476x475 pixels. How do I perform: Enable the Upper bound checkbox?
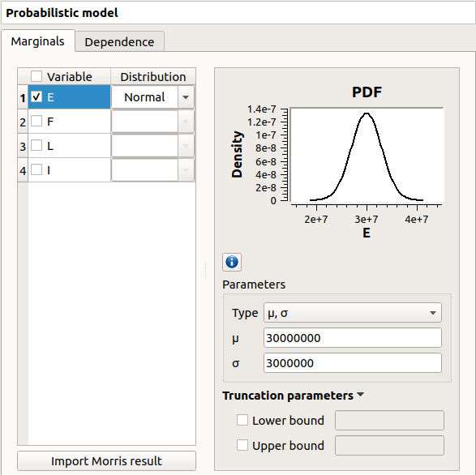coord(242,445)
